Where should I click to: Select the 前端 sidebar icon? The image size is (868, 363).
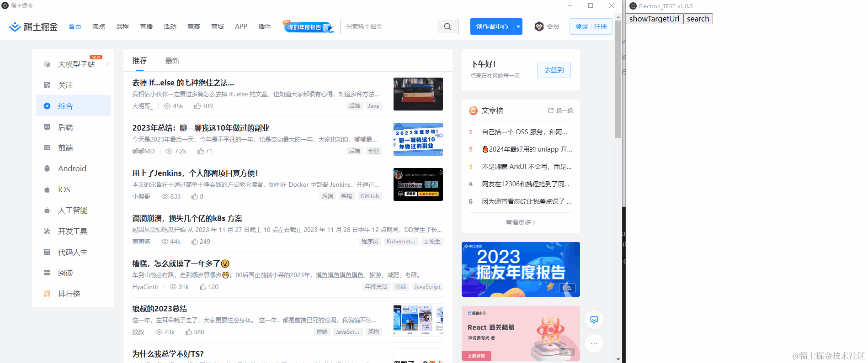pyautogui.click(x=47, y=147)
